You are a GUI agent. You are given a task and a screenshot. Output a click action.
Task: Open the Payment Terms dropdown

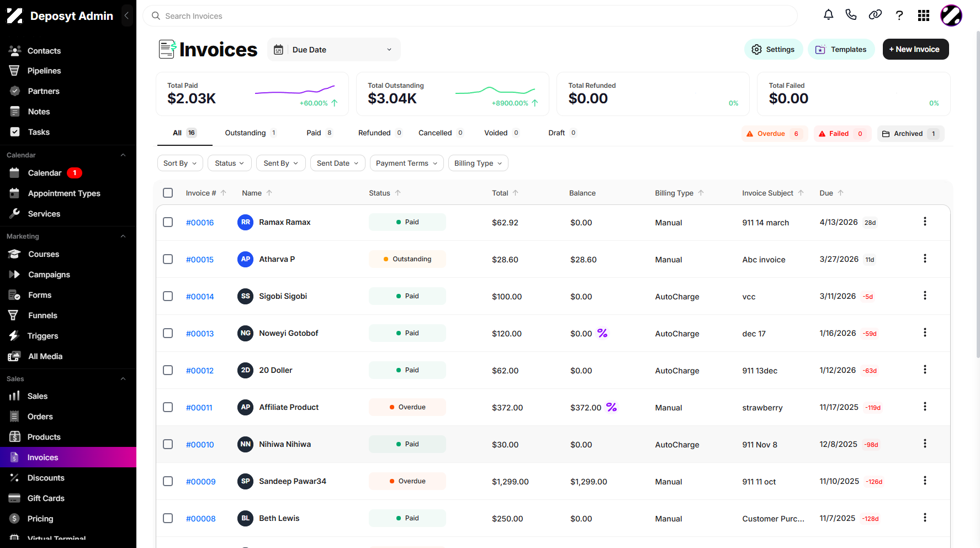click(x=406, y=163)
